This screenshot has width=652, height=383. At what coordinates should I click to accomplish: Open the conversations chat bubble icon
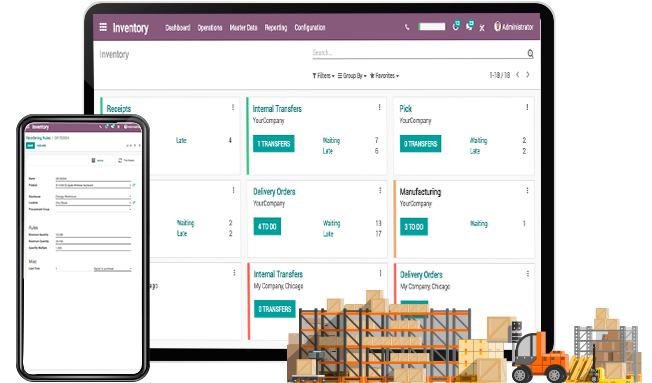pyautogui.click(x=470, y=26)
